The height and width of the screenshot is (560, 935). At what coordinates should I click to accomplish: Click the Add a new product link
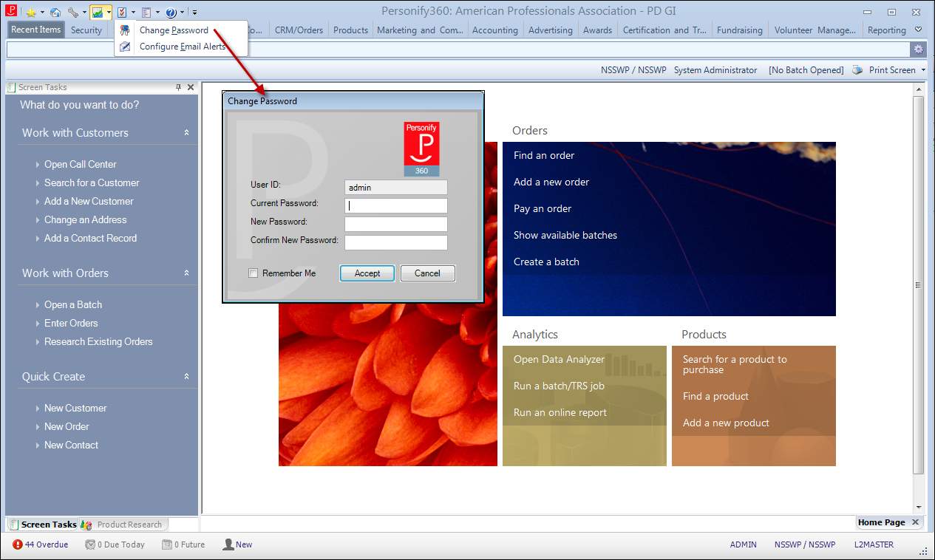point(726,423)
